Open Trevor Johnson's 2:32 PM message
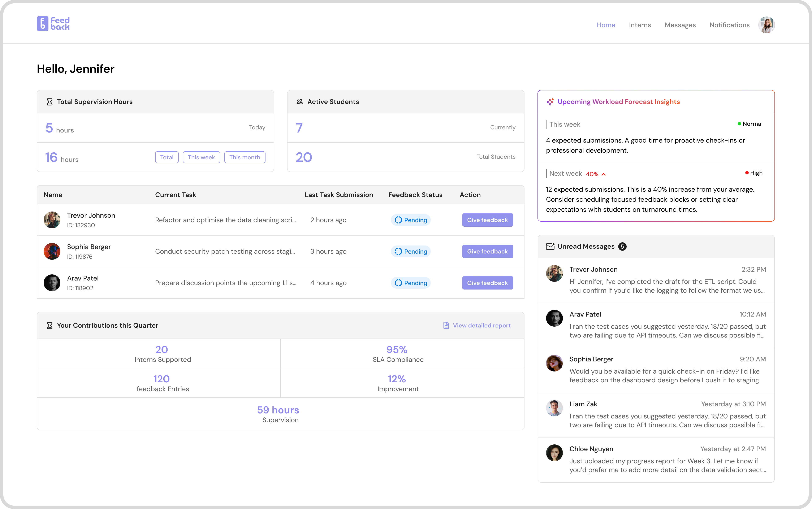 (656, 280)
